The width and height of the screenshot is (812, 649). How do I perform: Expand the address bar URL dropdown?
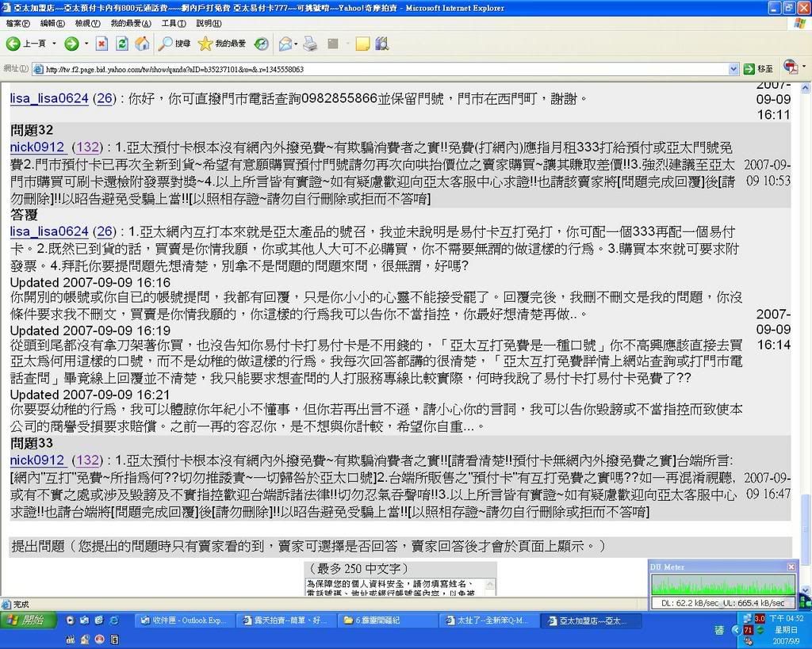coord(733,69)
